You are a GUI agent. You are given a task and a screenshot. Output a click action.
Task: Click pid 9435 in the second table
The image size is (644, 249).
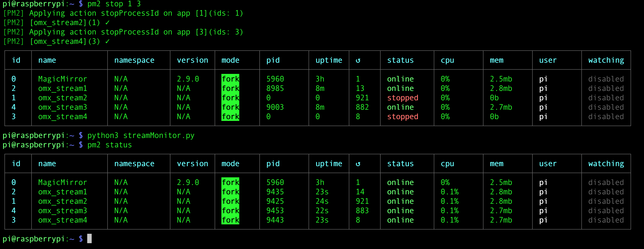click(275, 192)
